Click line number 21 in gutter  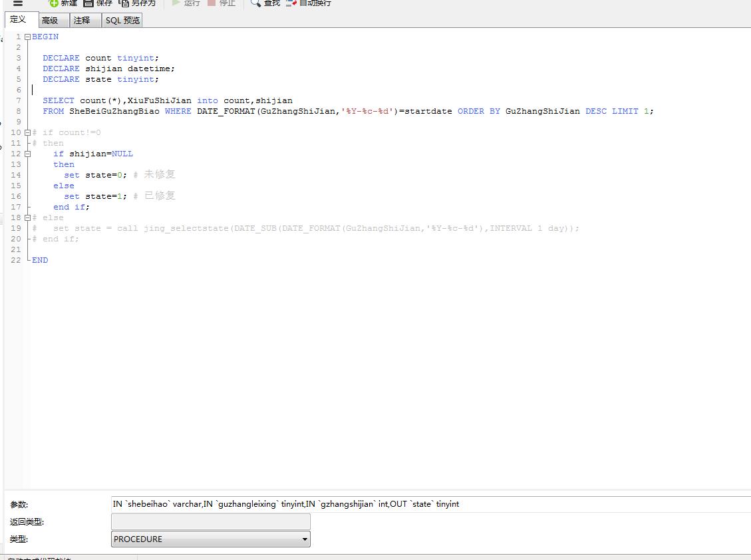click(16, 249)
